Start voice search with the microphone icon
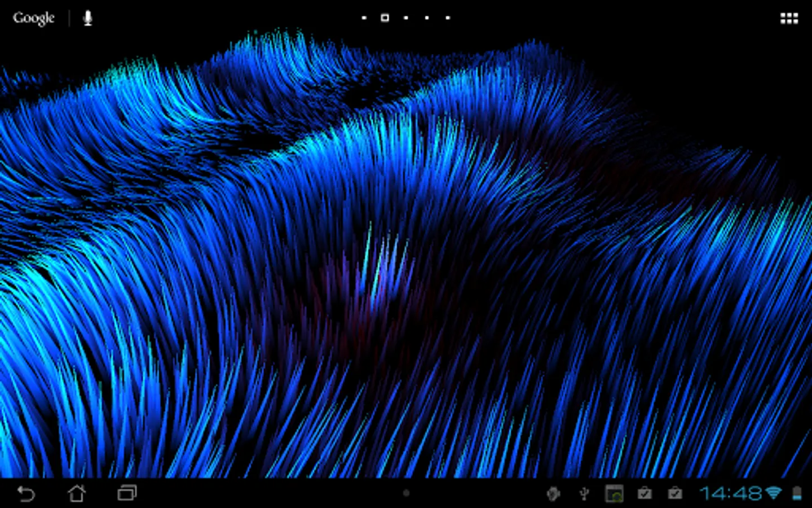 [x=87, y=18]
